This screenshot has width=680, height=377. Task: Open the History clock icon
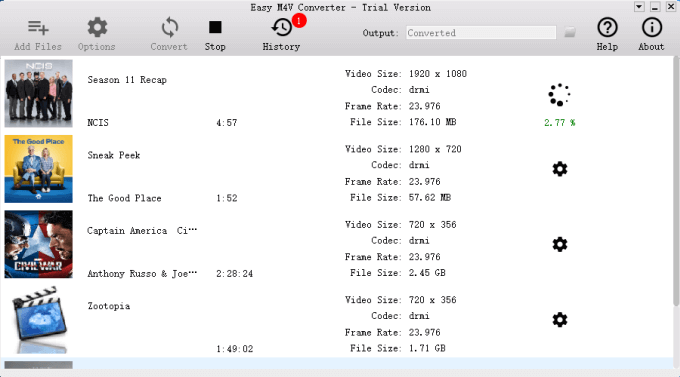coord(281,28)
